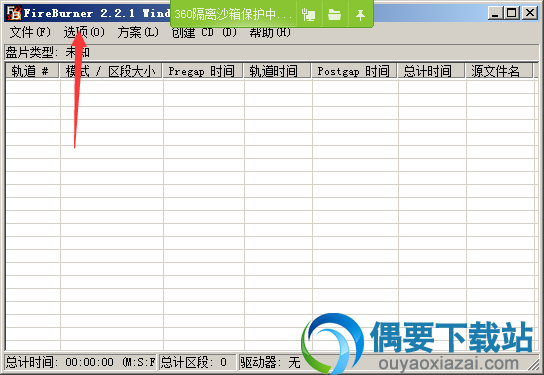
Task: Open the 选项(O) menu
Action: [x=84, y=33]
